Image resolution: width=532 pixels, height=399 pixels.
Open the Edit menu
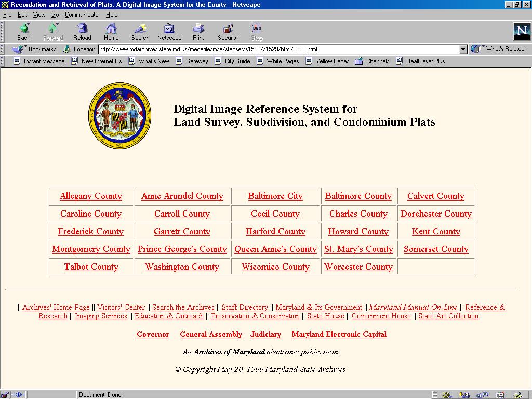(22, 15)
